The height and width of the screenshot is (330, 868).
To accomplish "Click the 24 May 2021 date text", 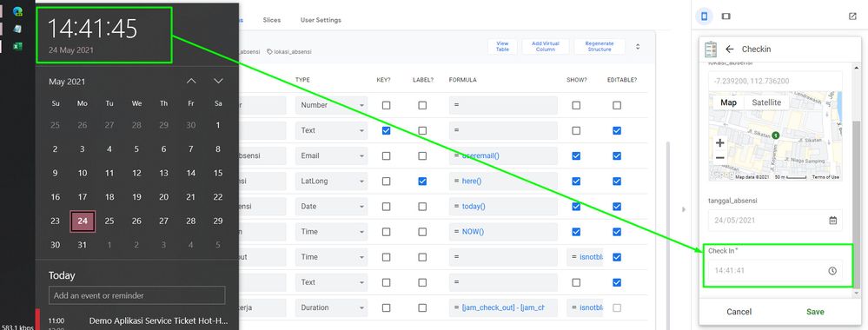I will (71, 49).
